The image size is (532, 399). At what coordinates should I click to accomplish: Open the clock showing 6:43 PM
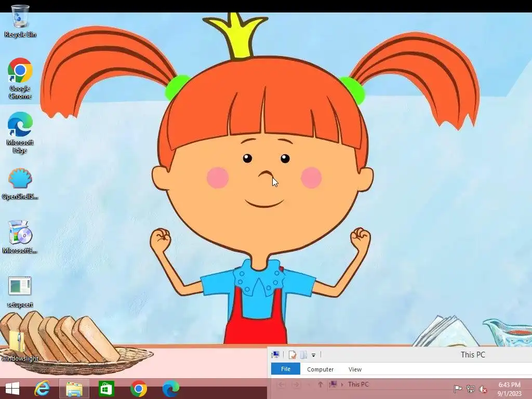point(509,389)
